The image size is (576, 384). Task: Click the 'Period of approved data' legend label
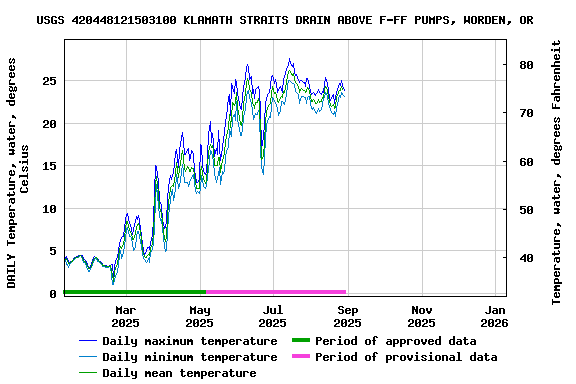396,341
